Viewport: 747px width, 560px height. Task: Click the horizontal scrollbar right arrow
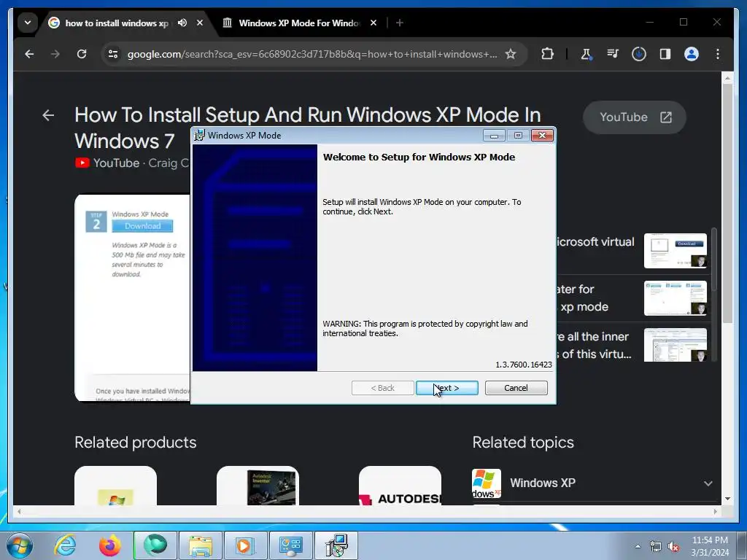[x=715, y=511]
